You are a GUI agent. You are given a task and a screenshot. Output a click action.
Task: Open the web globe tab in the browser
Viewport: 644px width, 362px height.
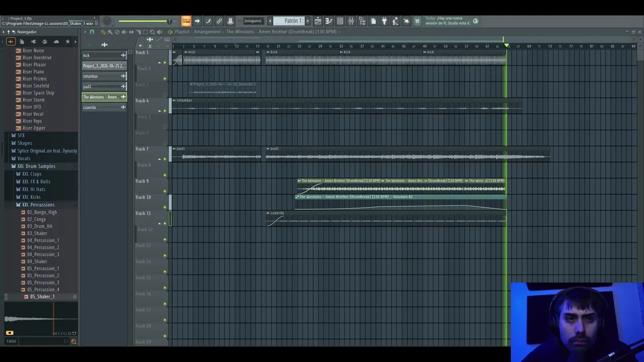tap(44, 41)
